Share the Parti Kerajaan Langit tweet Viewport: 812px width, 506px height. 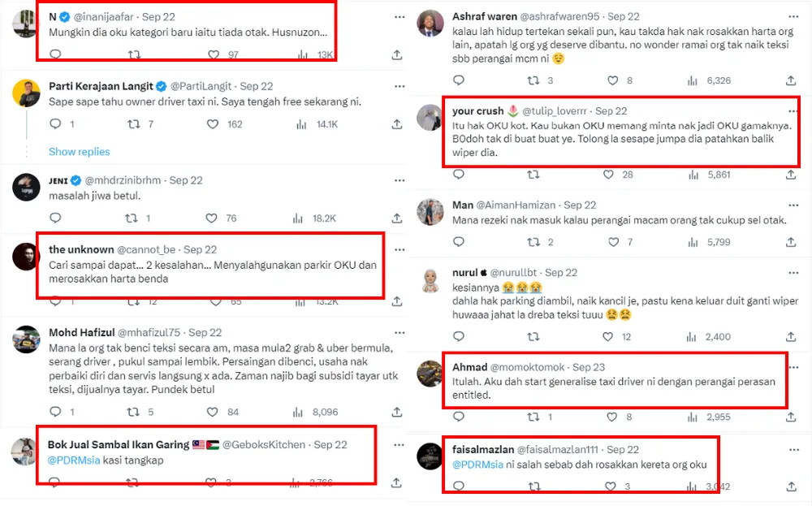396,124
